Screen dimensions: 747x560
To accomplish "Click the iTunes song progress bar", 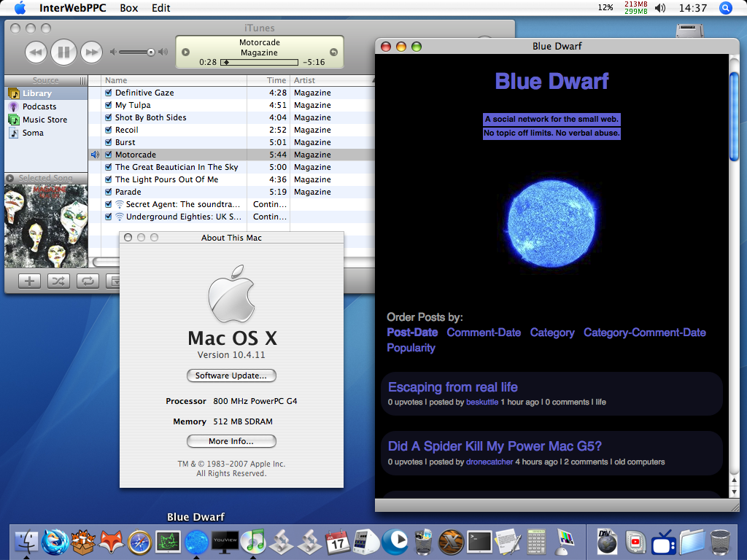I will (x=259, y=63).
